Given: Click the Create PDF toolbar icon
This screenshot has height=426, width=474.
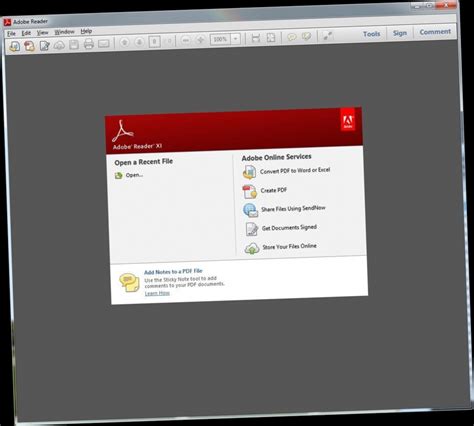Looking at the screenshot, I should tap(29, 46).
